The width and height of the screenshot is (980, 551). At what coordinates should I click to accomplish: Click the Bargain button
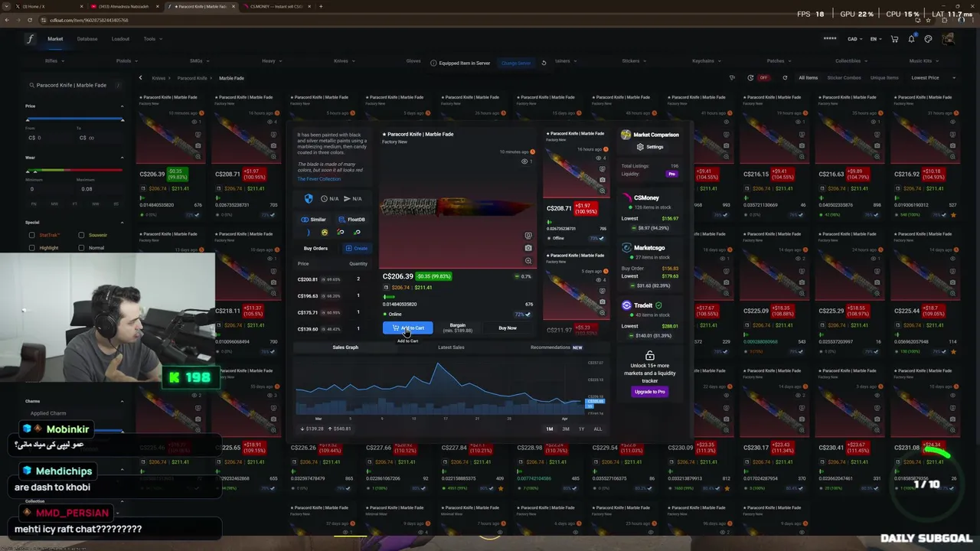pos(458,328)
